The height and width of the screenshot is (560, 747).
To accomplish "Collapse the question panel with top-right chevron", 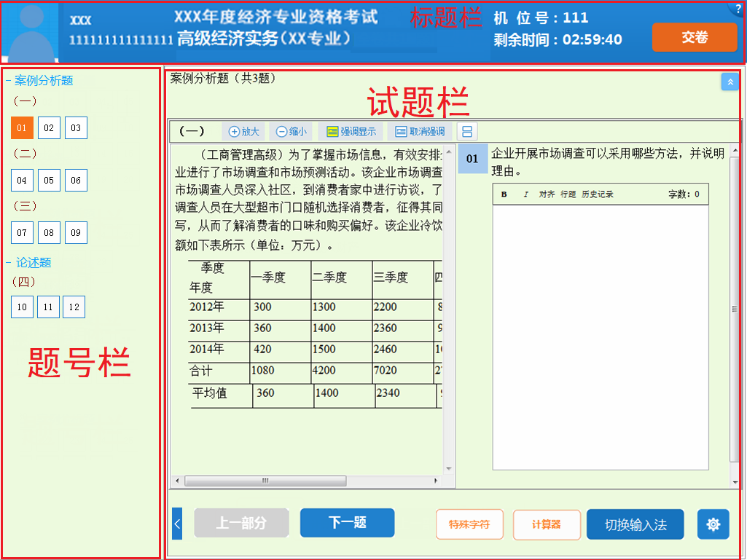I will (x=730, y=82).
